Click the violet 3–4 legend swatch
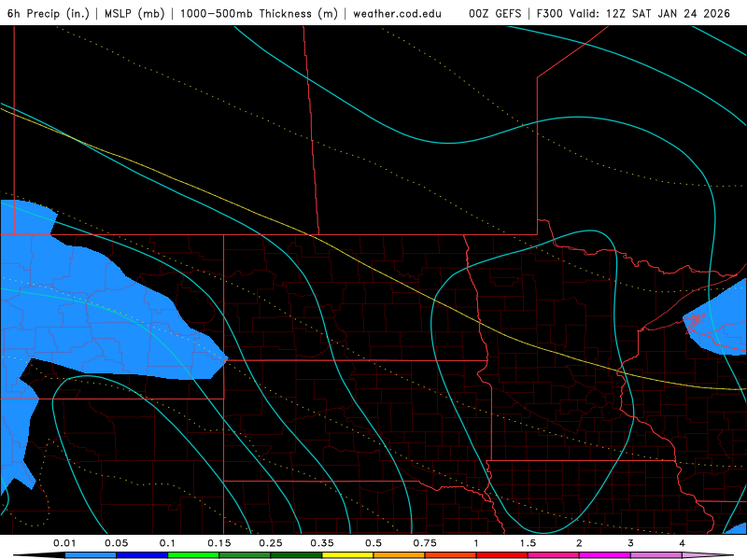 (x=656, y=555)
